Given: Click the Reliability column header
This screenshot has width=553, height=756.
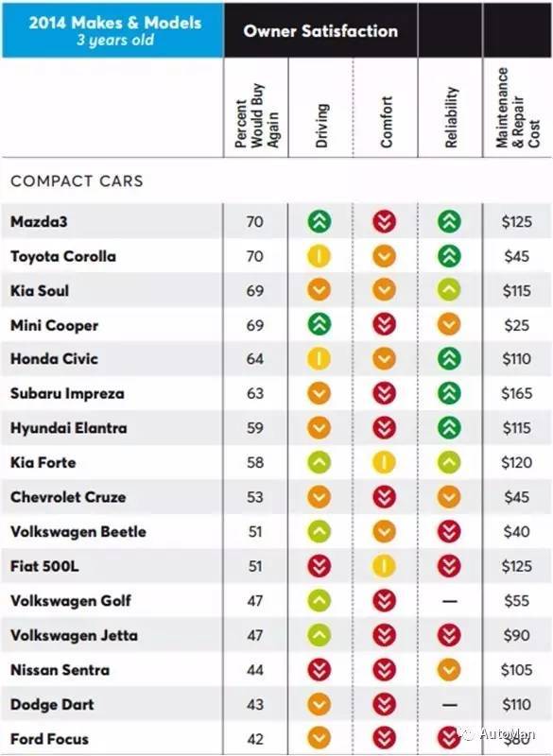Looking at the screenshot, I should tap(450, 117).
